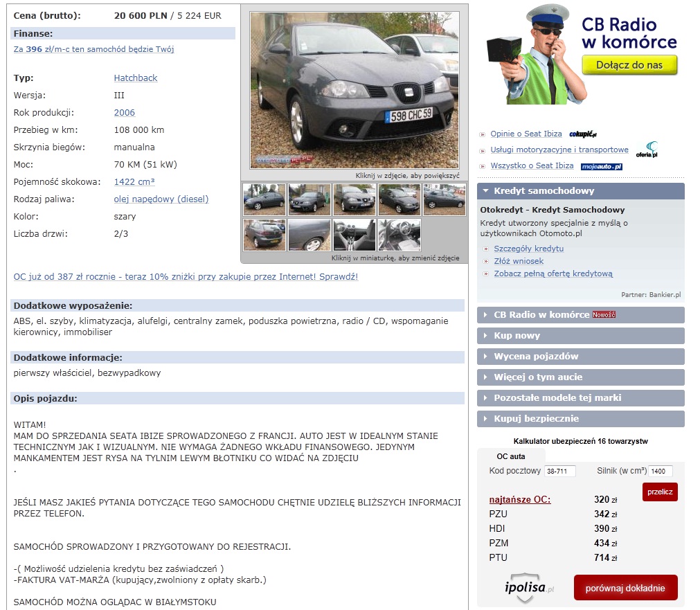Click the 1422 cm³ engine capacity link

(134, 181)
